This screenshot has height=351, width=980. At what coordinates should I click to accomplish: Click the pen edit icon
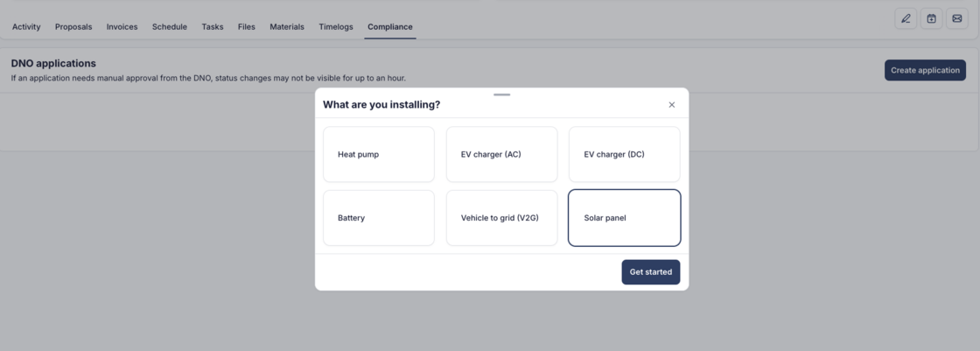[906, 18]
